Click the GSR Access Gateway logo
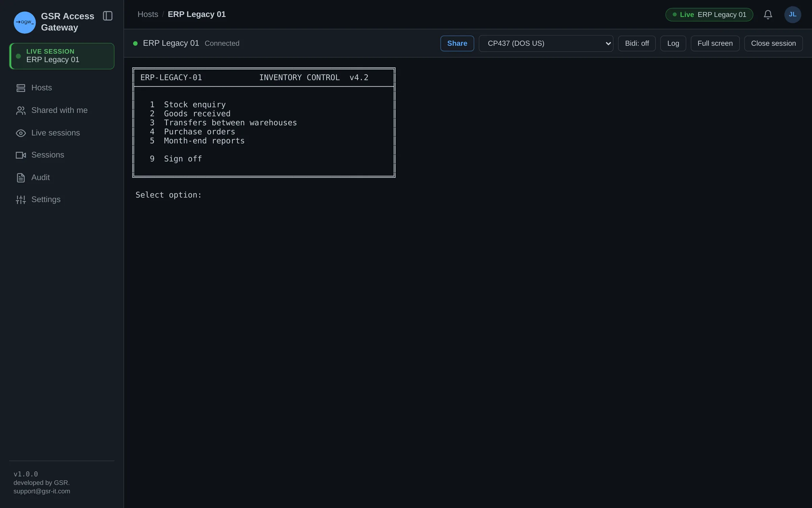 (x=24, y=22)
